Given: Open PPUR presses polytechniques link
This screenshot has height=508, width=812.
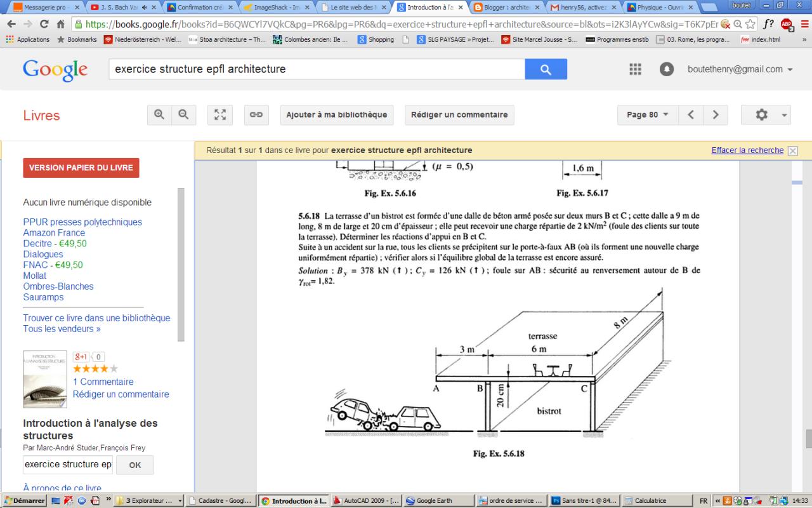Looking at the screenshot, I should click(x=82, y=222).
